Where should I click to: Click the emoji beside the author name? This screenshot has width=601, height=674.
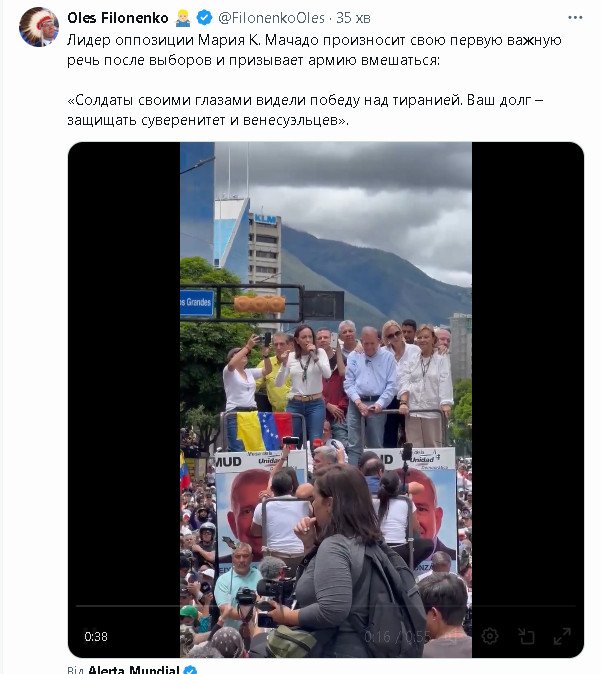point(183,18)
